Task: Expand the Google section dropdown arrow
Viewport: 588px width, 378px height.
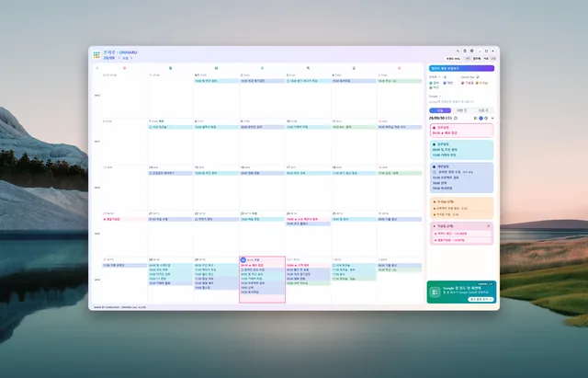Action: 440,96
